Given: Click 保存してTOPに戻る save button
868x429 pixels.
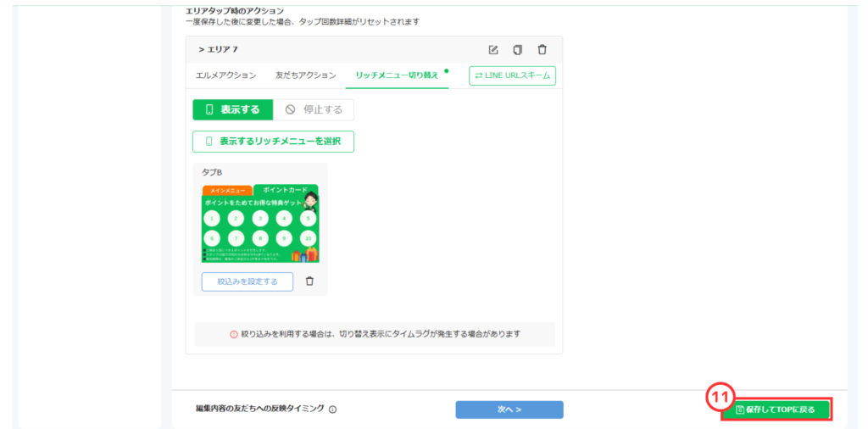Looking at the screenshot, I should point(776,409).
